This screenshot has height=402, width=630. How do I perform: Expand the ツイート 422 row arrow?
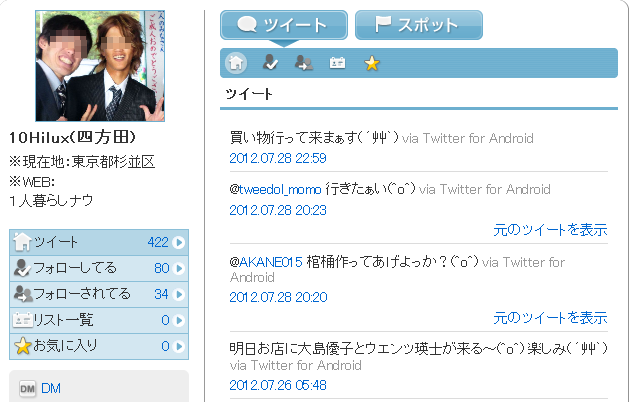179,242
